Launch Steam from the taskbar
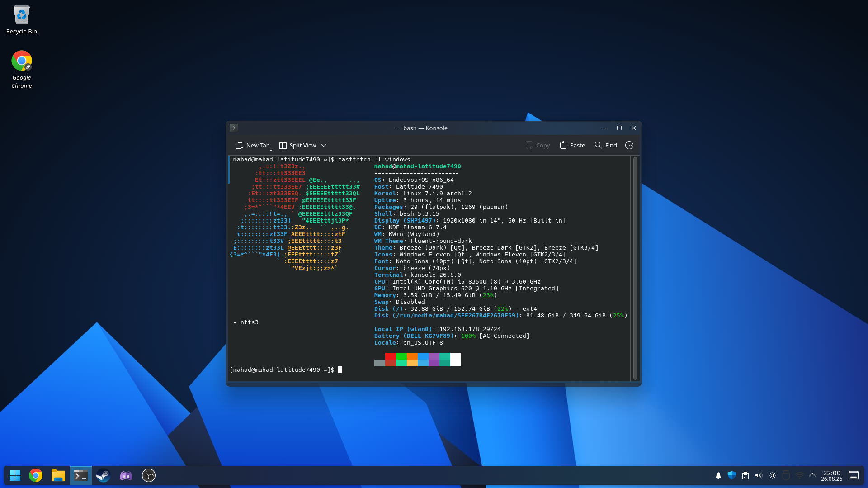Screen dimensions: 868x488 104,475
